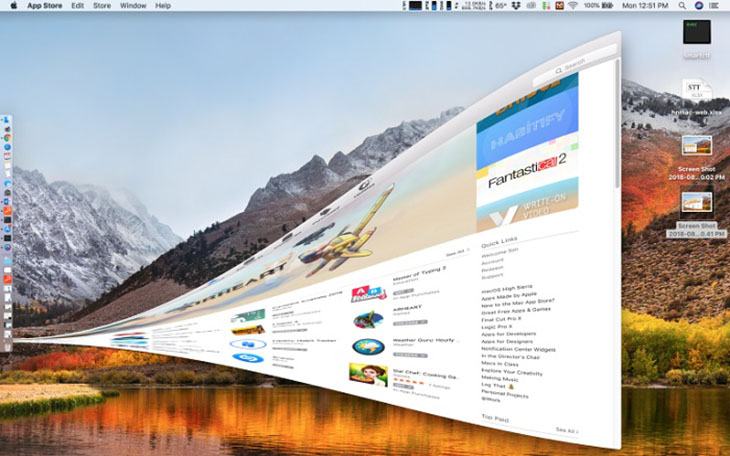Click the Mon 12:51 PM clock
The image size is (730, 456).
(645, 6)
